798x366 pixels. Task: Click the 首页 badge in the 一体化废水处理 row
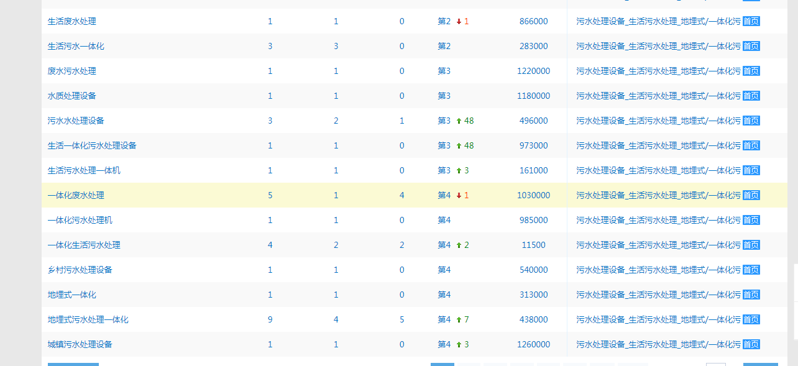click(751, 195)
